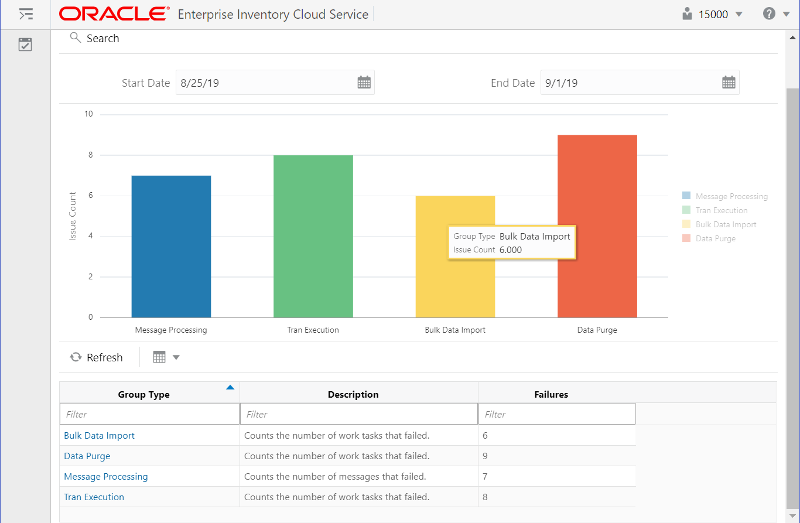
Task: Click the End Date input field
Action: [x=640, y=83]
